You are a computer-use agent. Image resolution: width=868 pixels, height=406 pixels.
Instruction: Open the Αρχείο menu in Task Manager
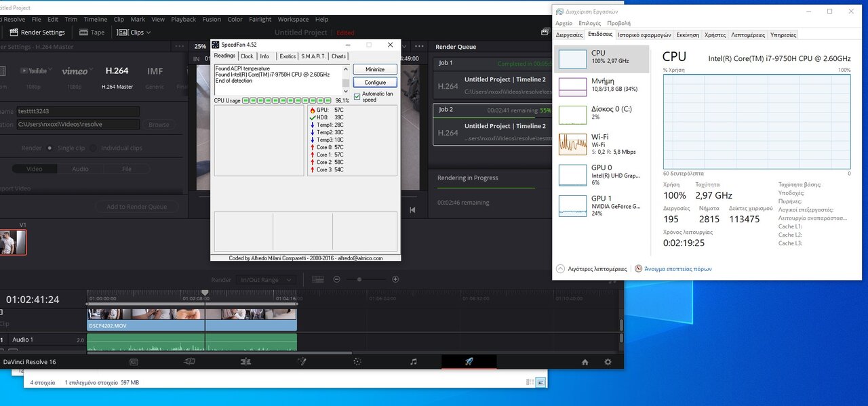[564, 23]
